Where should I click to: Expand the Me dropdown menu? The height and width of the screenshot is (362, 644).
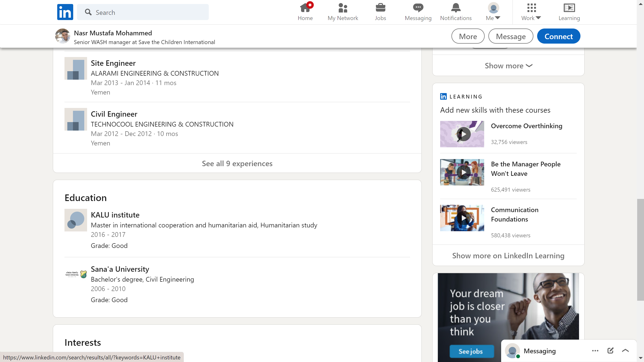(x=493, y=12)
